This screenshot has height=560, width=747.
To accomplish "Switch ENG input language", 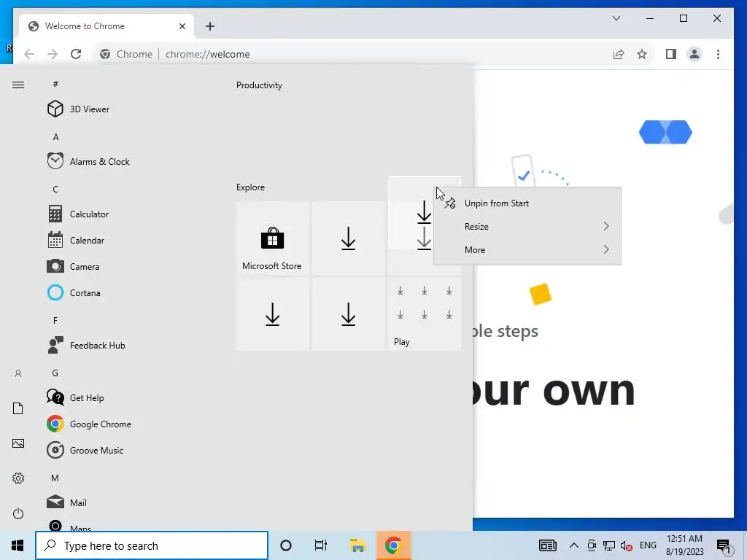I will (648, 545).
